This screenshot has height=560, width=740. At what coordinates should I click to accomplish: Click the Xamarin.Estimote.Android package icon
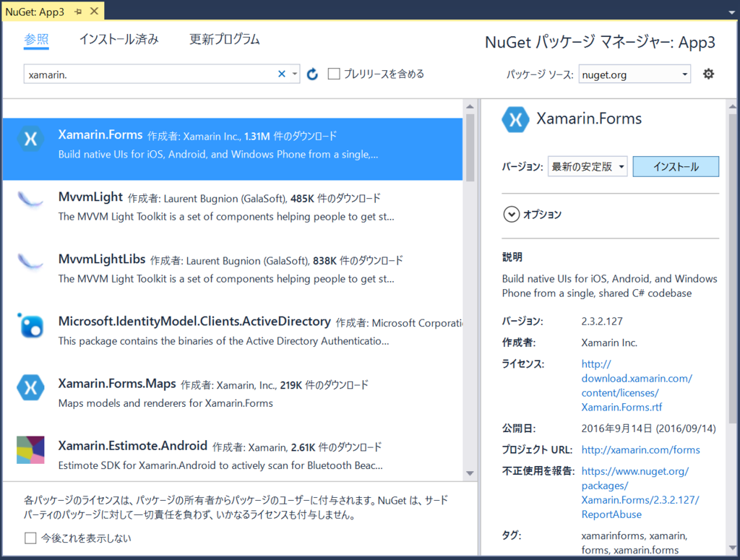click(30, 449)
